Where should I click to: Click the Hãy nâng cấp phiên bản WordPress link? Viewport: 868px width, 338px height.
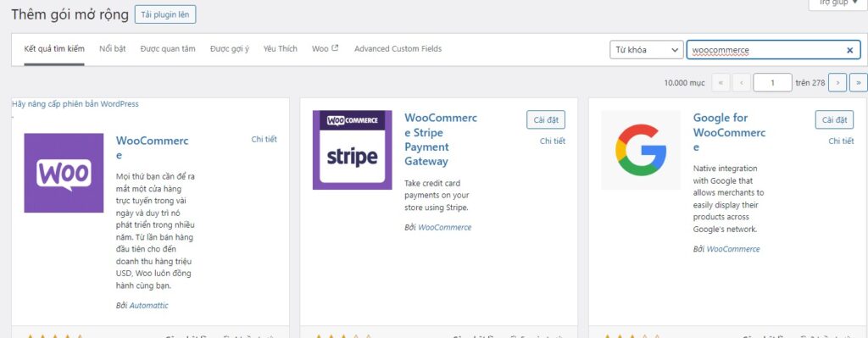tap(75, 104)
